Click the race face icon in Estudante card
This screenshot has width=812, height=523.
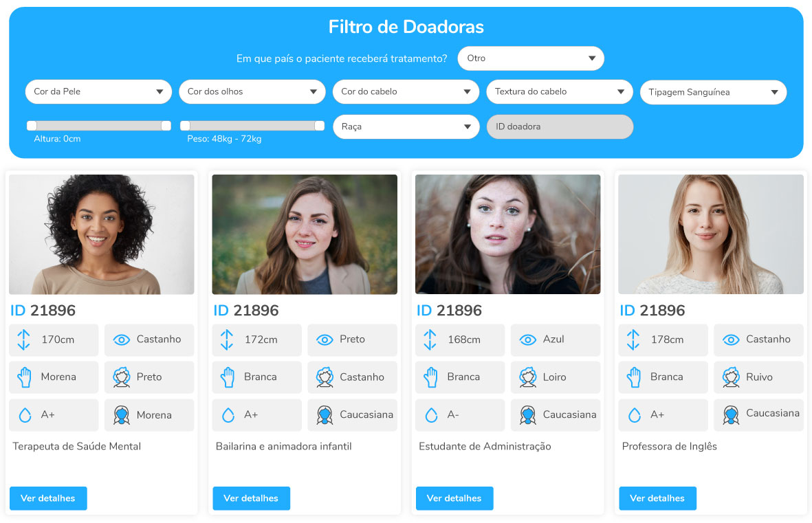[x=527, y=415]
